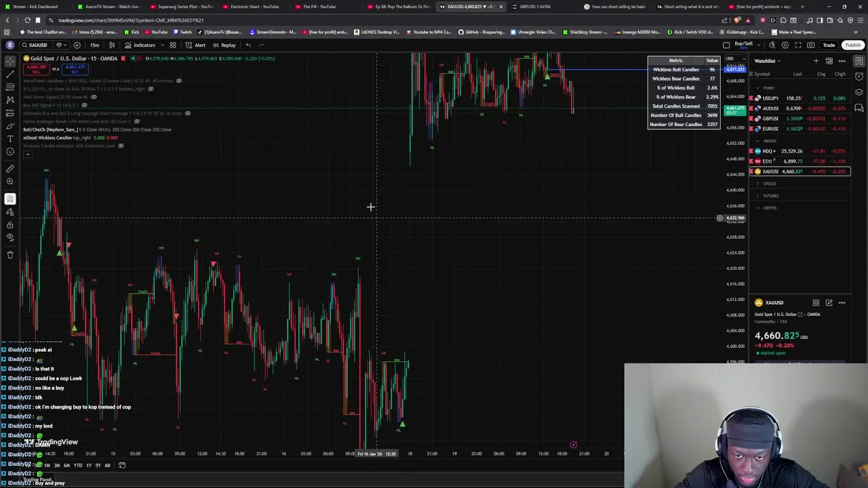The height and width of the screenshot is (488, 868).
Task: Hide the WaveTrend LazyBear indicator
Action: click(x=179, y=81)
